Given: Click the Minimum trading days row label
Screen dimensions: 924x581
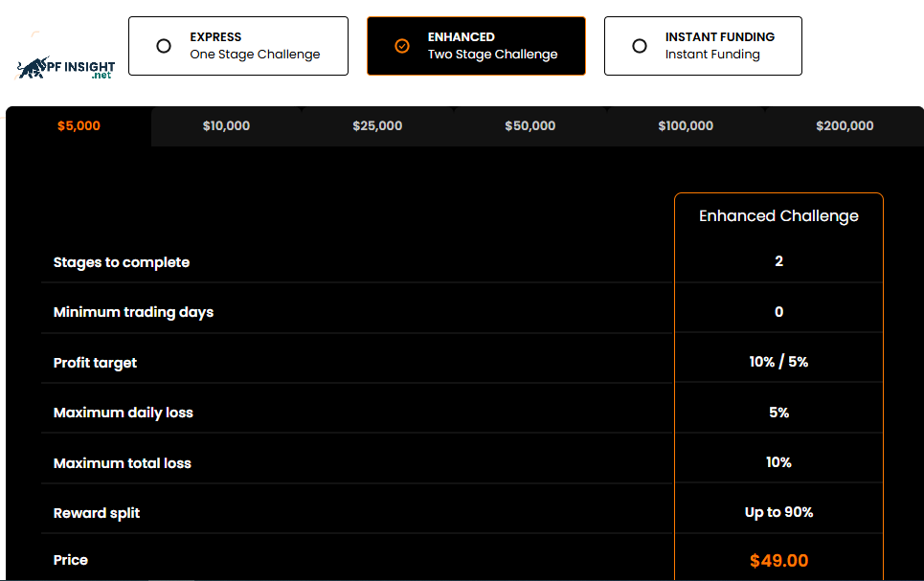Looking at the screenshot, I should coord(134,312).
